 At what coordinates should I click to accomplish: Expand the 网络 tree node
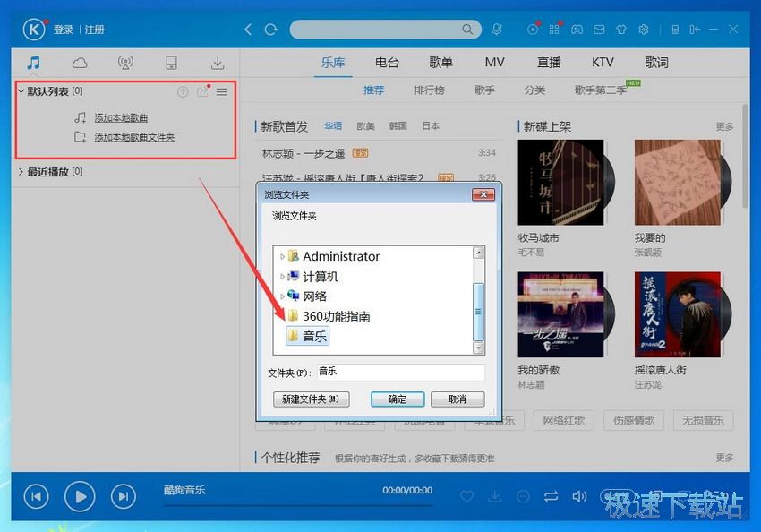[x=282, y=296]
